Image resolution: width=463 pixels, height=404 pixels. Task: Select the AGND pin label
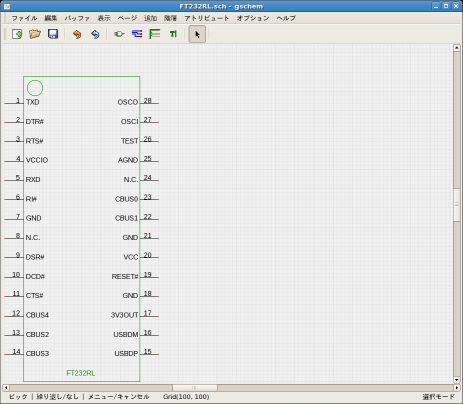128,160
